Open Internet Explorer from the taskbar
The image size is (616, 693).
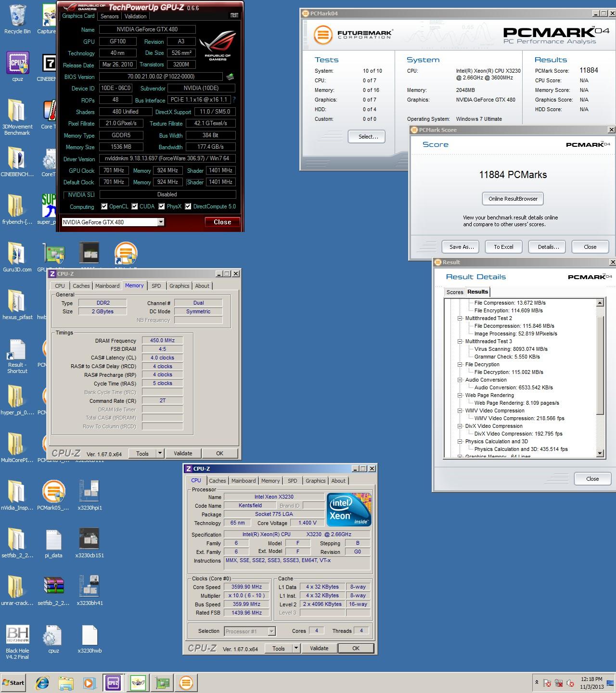[42, 682]
